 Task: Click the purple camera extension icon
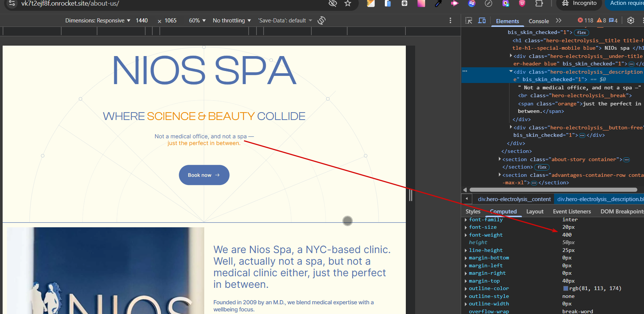point(505,3)
